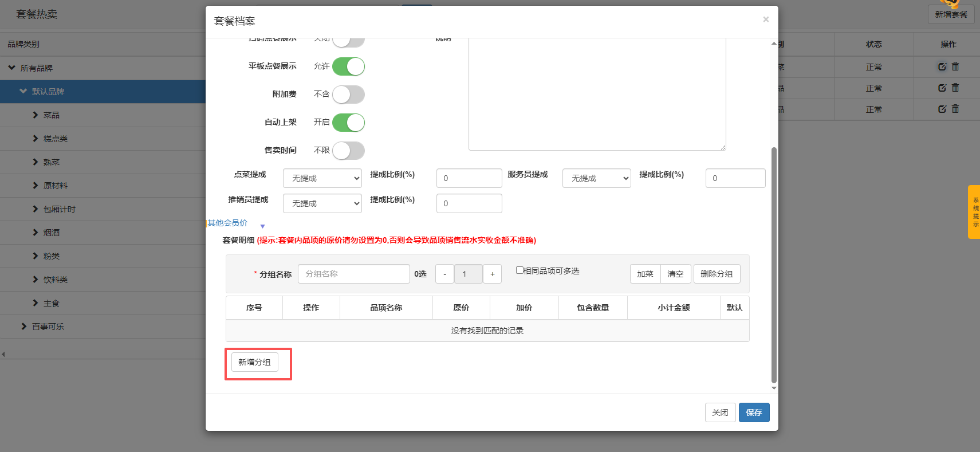The height and width of the screenshot is (452, 980).
Task: Click edit icon in first table row
Action: point(942,66)
